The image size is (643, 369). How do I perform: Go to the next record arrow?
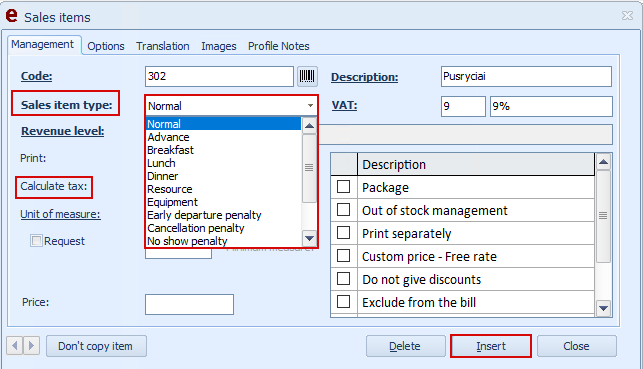point(32,346)
